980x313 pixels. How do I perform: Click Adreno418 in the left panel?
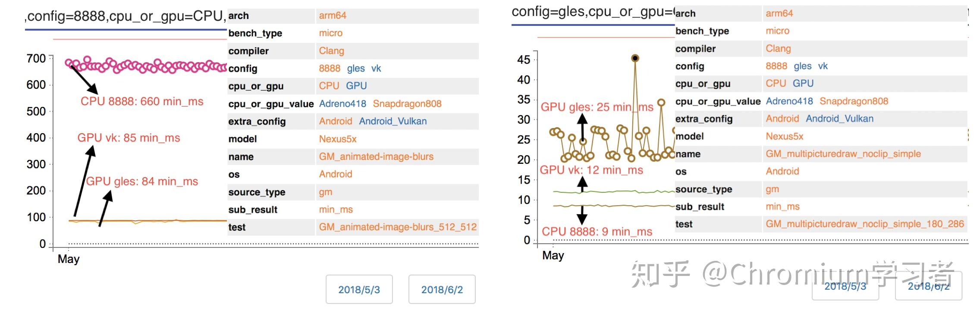click(x=342, y=104)
